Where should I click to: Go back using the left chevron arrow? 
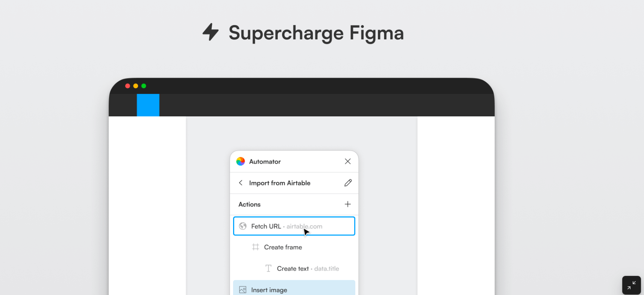tap(241, 183)
